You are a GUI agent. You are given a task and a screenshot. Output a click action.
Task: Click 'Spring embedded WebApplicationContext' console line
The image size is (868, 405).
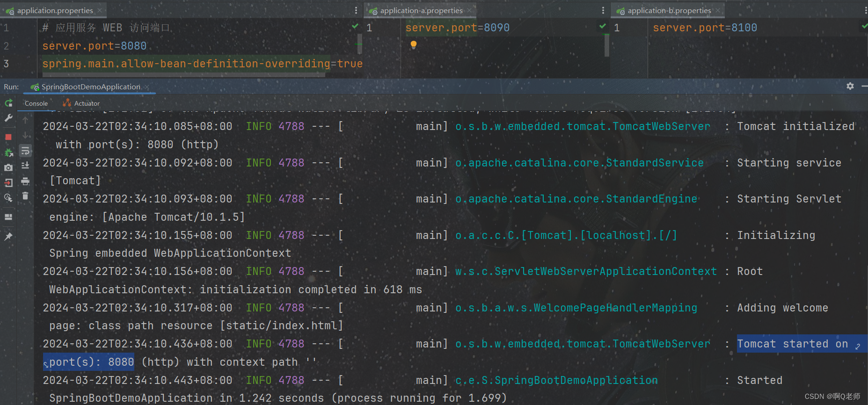coord(170,253)
